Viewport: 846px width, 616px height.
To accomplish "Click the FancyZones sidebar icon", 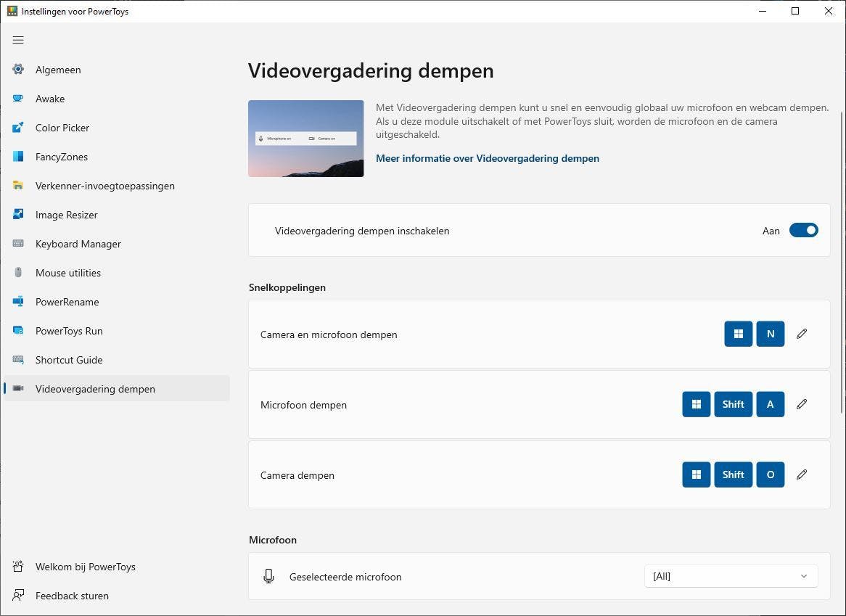I will [18, 157].
